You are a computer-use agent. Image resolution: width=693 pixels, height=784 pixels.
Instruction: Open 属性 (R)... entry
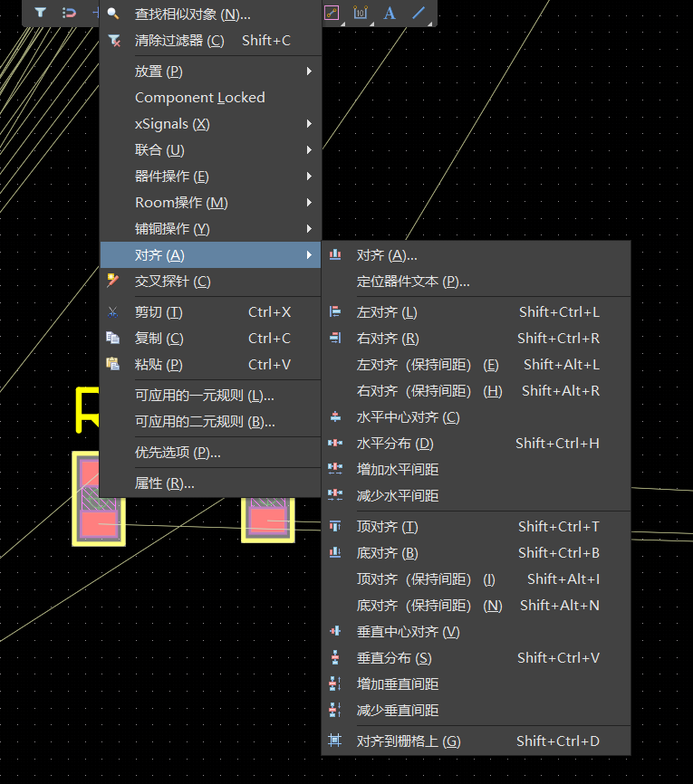click(210, 483)
